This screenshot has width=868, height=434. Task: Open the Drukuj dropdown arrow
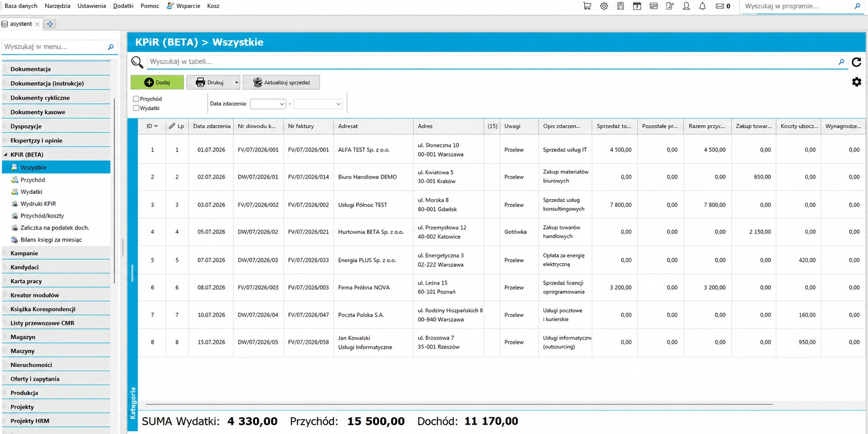tap(236, 82)
